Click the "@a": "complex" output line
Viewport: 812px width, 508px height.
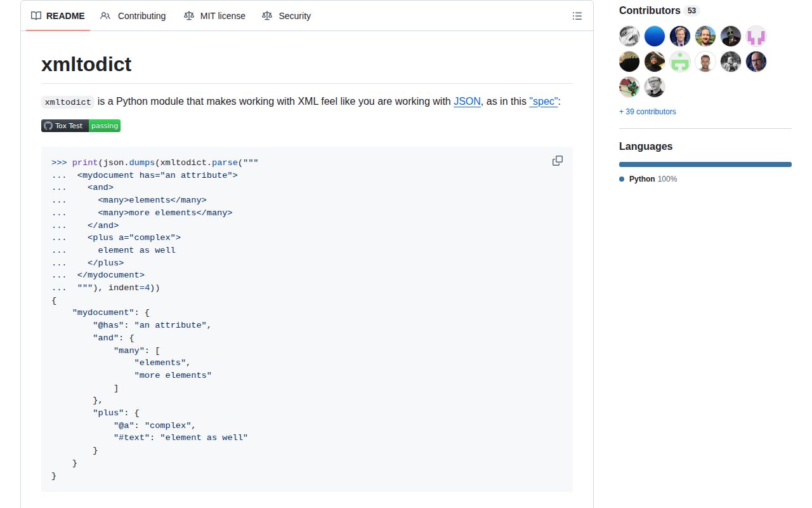pos(155,425)
